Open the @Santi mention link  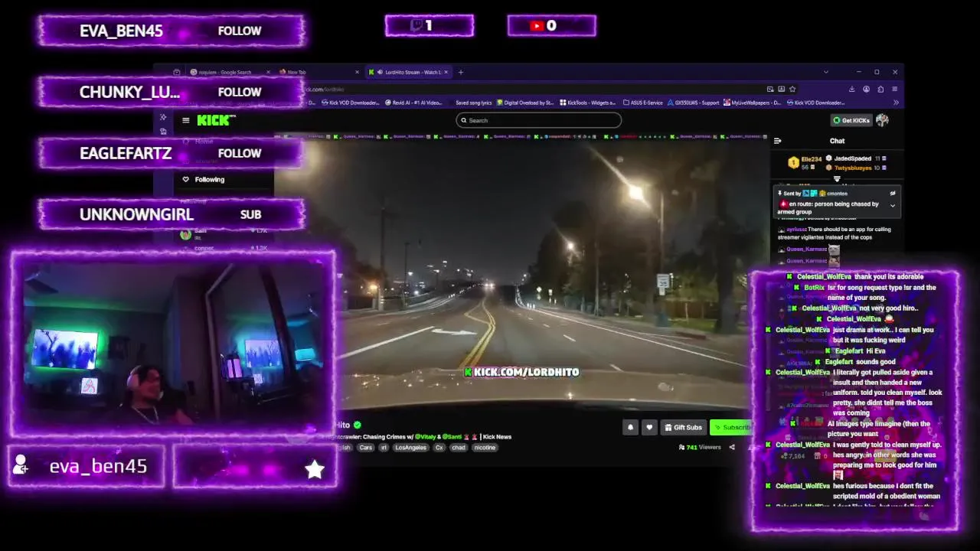(x=452, y=437)
